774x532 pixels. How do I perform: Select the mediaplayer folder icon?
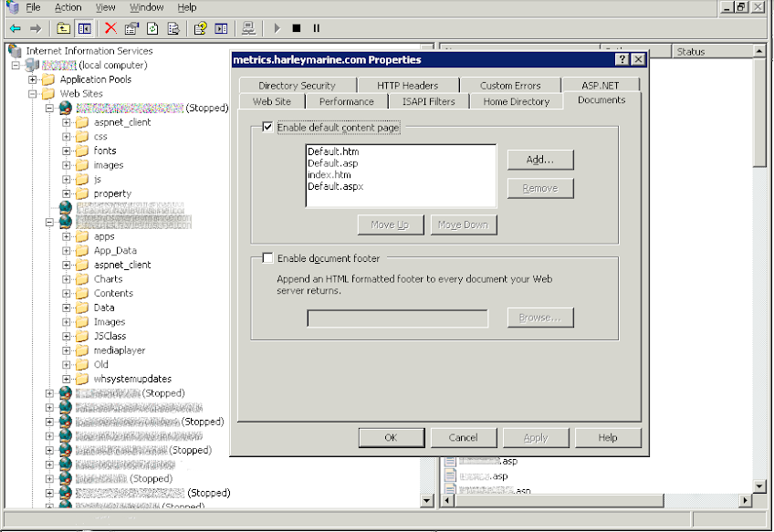point(82,350)
